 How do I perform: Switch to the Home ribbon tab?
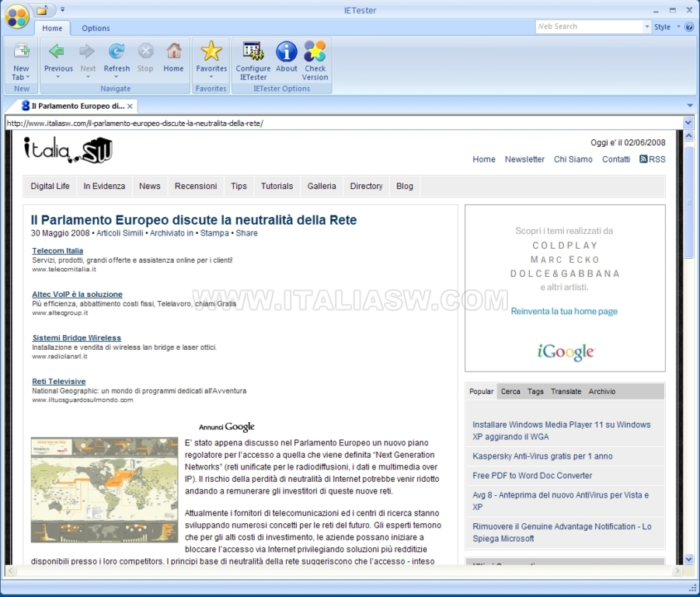pos(52,28)
